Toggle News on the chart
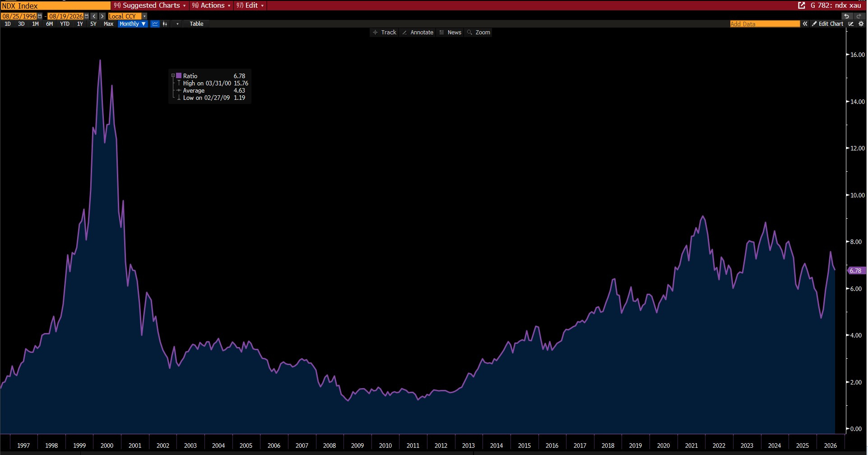Viewport: 868px width, 455px height. pyautogui.click(x=450, y=33)
